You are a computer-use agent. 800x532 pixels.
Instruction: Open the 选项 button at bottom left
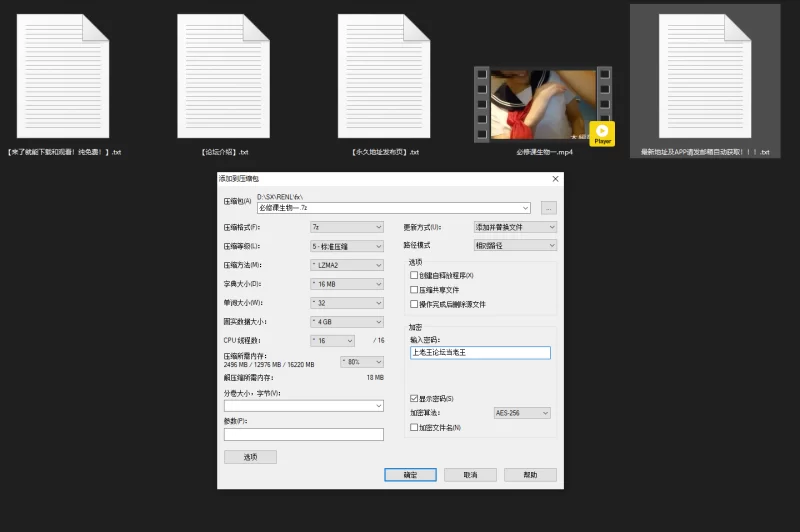pos(250,457)
